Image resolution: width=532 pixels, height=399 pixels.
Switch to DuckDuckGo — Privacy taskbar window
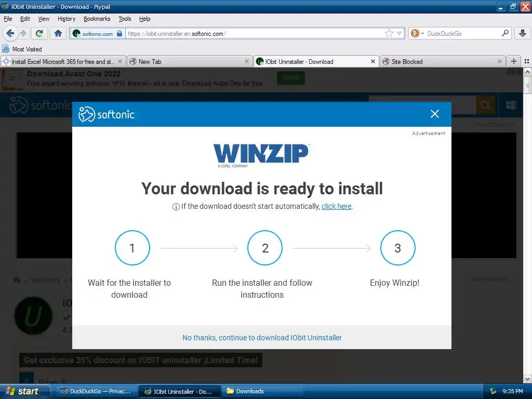[x=96, y=391]
